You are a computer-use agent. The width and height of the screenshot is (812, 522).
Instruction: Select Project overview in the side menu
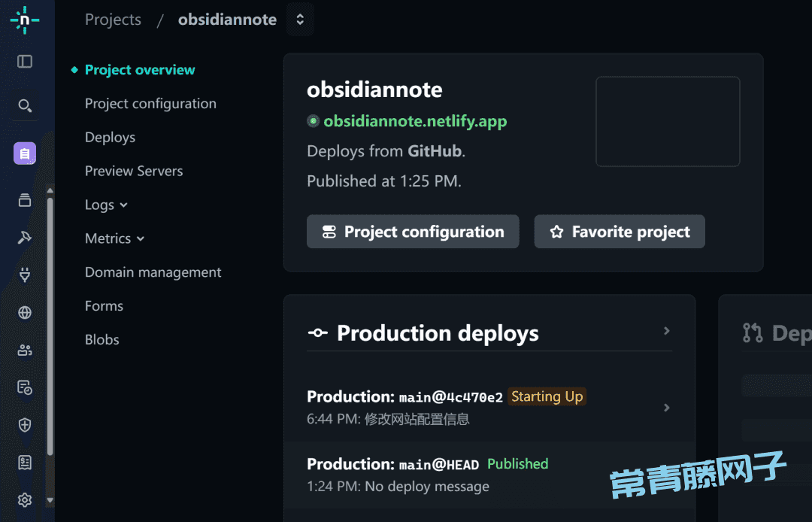pyautogui.click(x=140, y=70)
